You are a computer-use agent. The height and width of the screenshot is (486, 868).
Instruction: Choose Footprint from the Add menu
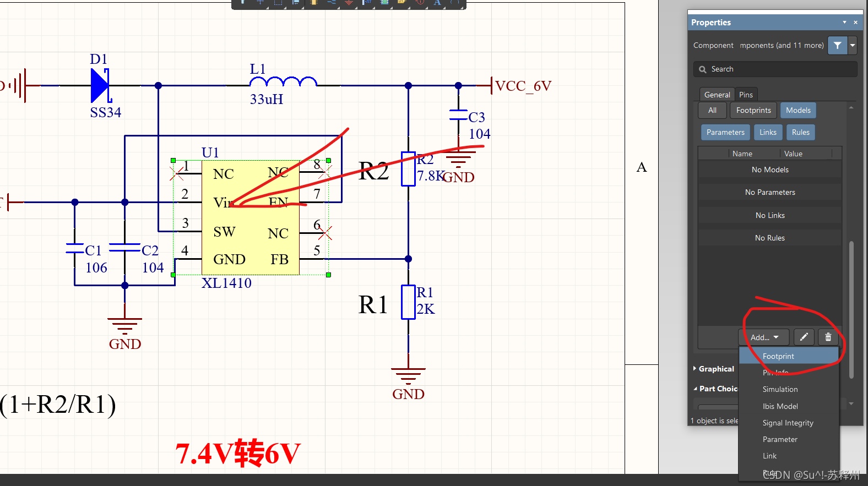tap(778, 356)
